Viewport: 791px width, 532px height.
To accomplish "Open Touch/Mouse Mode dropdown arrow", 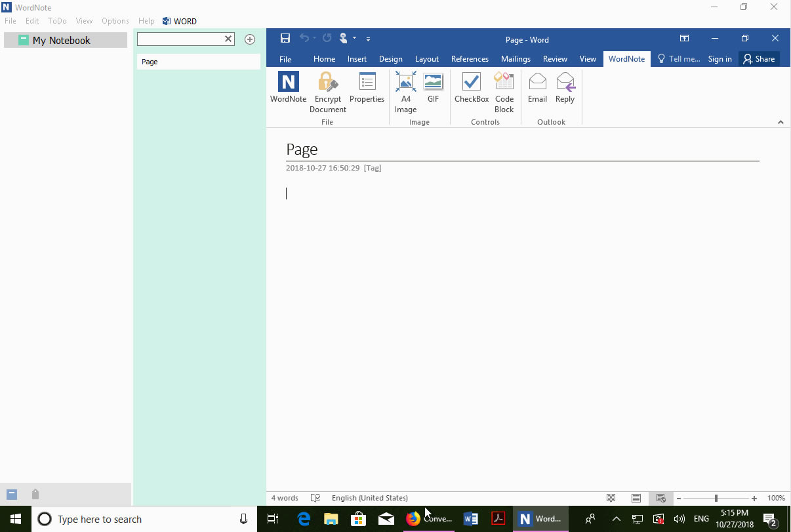I will pos(355,37).
